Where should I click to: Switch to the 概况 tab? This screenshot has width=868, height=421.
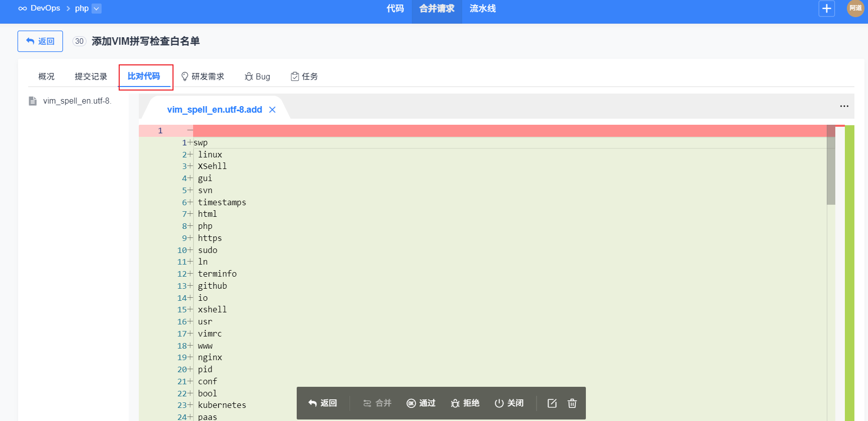[46, 76]
